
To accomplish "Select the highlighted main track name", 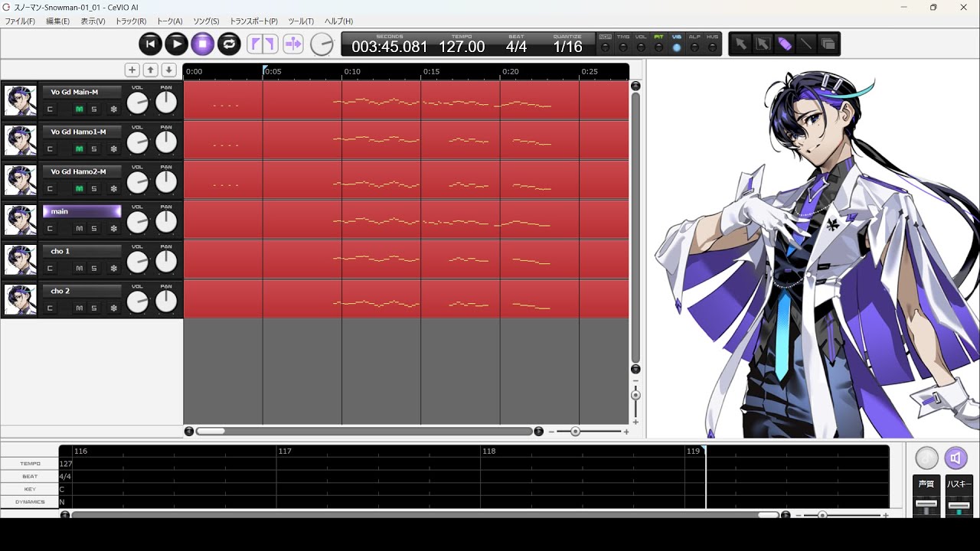I will click(82, 211).
